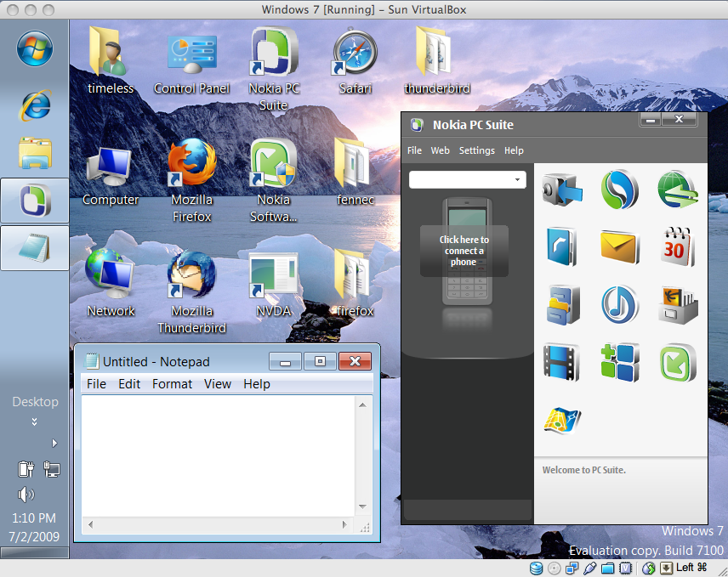Click VirtualBox shared folders status icon

click(x=608, y=569)
